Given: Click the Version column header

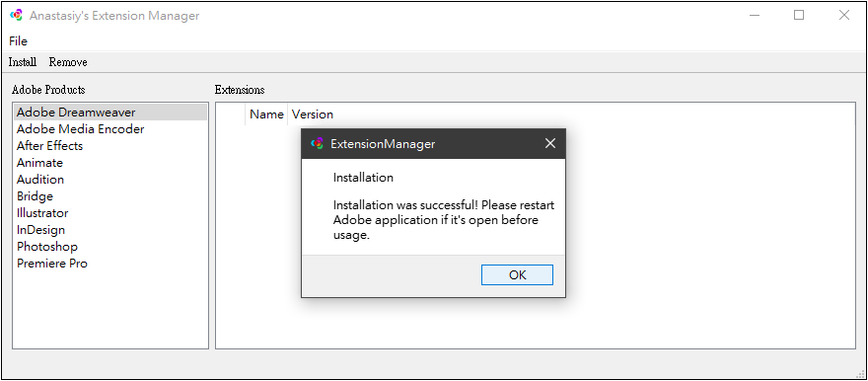Looking at the screenshot, I should coord(313,114).
